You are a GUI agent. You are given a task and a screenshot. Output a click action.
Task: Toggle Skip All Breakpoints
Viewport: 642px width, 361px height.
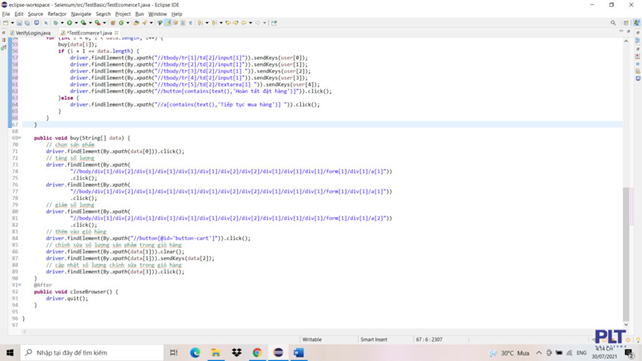point(46,23)
